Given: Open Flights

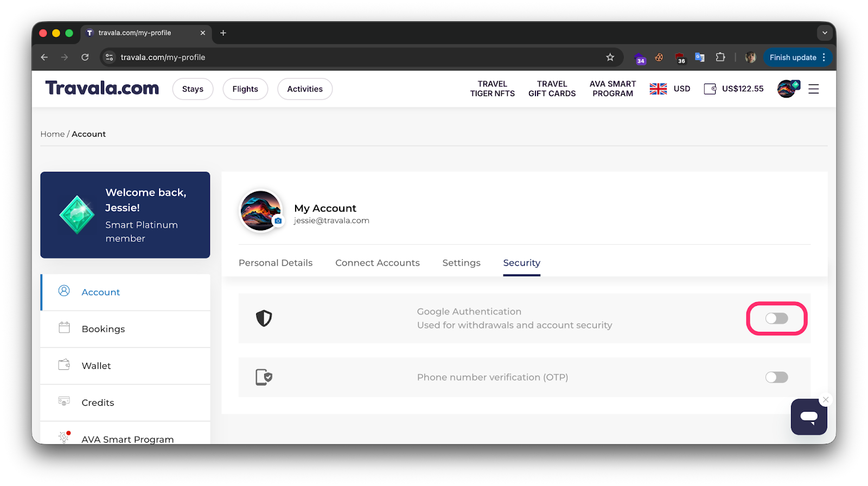Looking at the screenshot, I should (x=245, y=89).
